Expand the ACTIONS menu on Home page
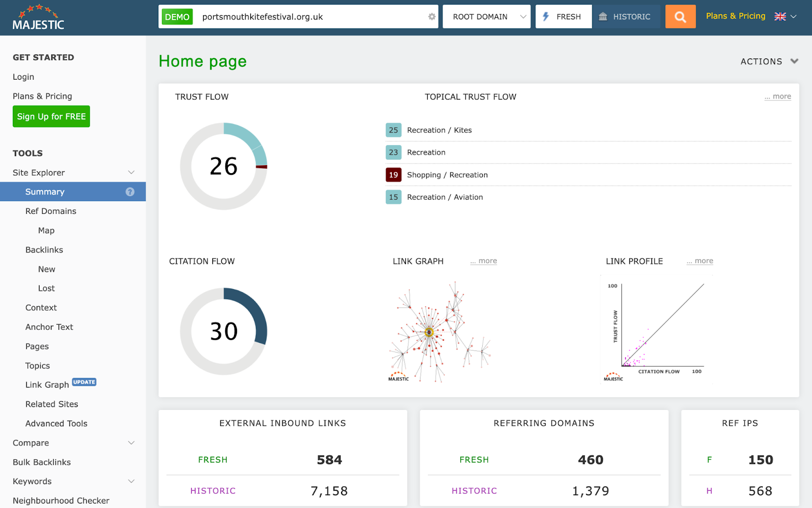812x508 pixels. point(768,61)
